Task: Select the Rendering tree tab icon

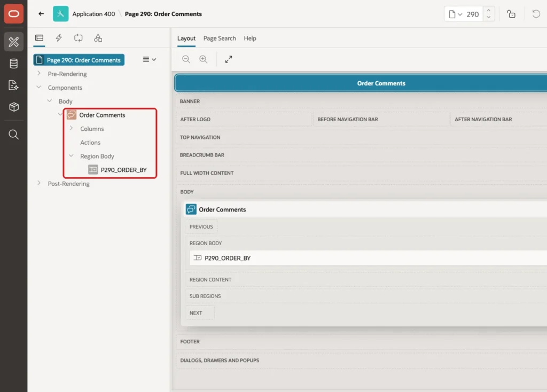Action: tap(39, 38)
